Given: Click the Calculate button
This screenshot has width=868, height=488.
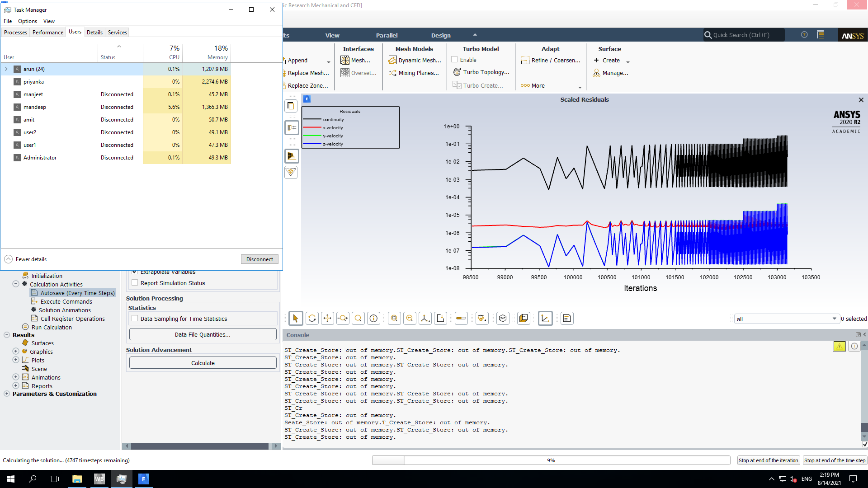Looking at the screenshot, I should (x=203, y=363).
